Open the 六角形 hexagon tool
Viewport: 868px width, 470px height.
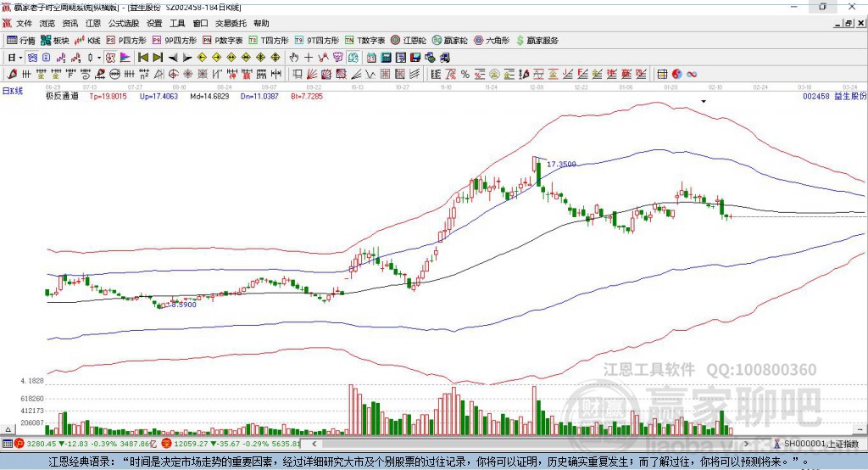492,41
